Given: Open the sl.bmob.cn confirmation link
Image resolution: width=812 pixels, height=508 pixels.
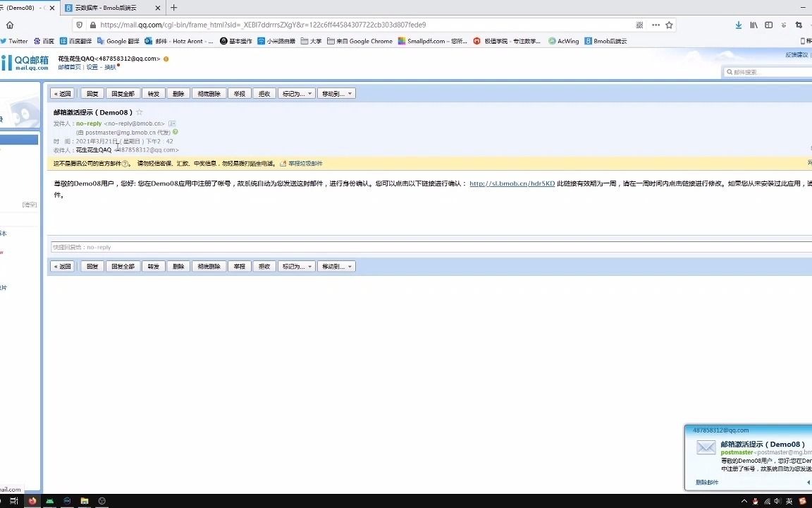Looking at the screenshot, I should pos(512,183).
